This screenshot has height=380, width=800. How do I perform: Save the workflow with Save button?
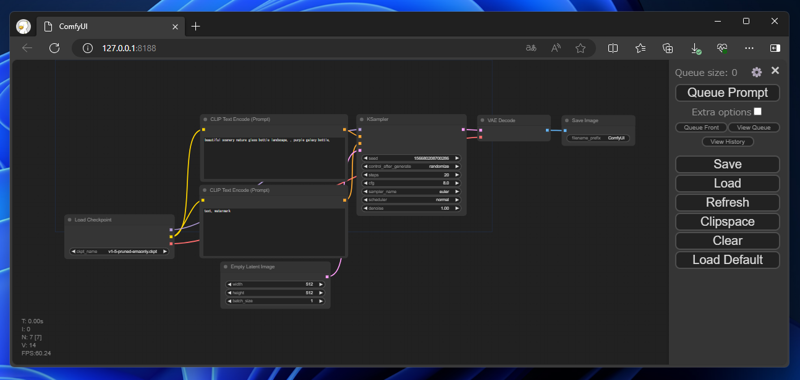[x=728, y=164]
